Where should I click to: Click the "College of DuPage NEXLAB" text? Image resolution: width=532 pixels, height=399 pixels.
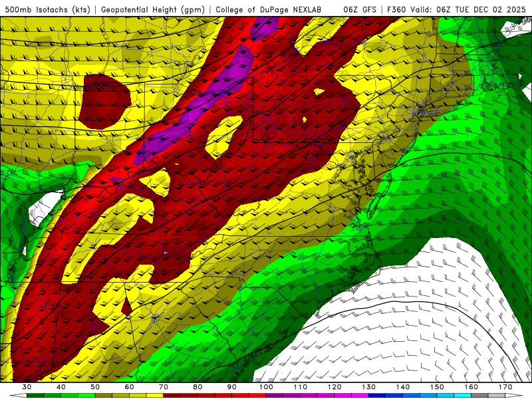(x=268, y=9)
